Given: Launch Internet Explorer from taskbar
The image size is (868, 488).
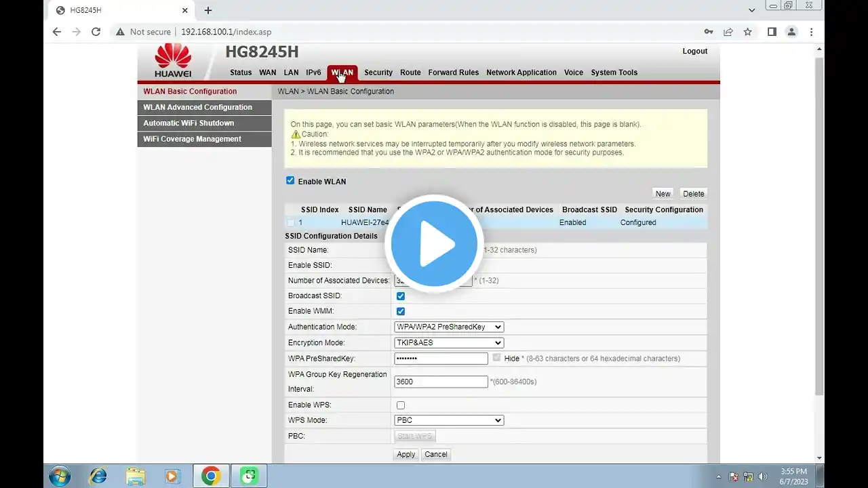Looking at the screenshot, I should point(98,476).
